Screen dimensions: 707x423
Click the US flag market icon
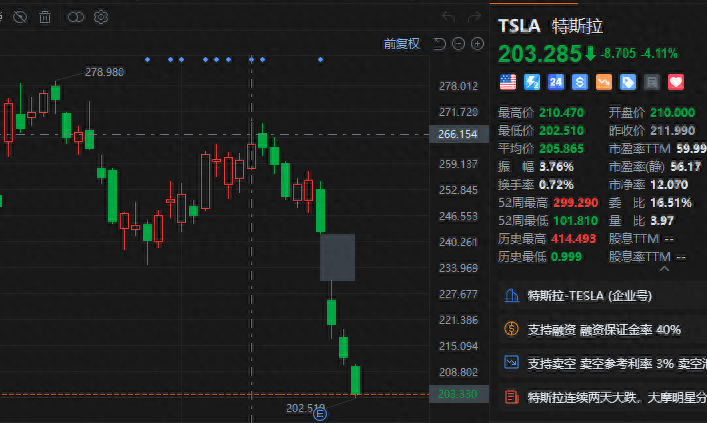point(508,81)
